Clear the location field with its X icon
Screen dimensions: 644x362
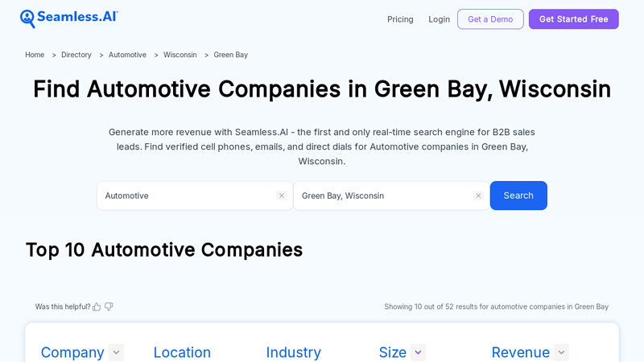point(478,195)
